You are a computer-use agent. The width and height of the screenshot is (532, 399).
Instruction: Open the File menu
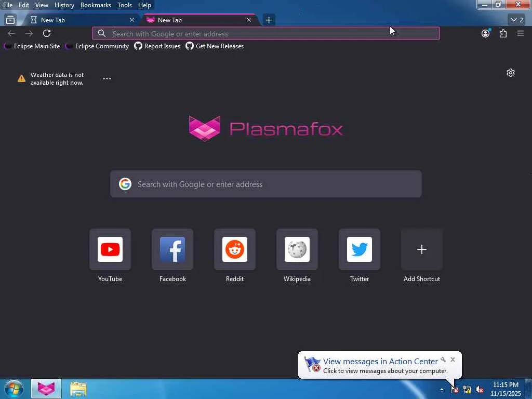coord(8,5)
